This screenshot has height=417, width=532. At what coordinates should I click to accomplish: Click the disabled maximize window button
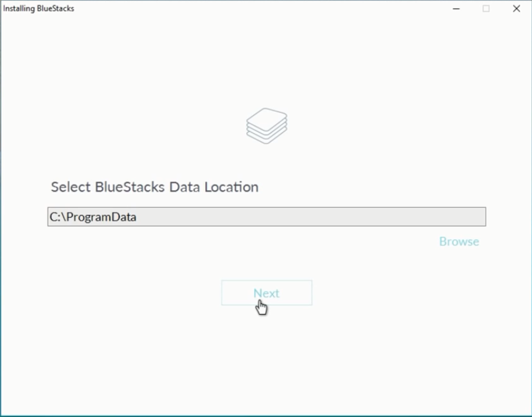click(486, 8)
